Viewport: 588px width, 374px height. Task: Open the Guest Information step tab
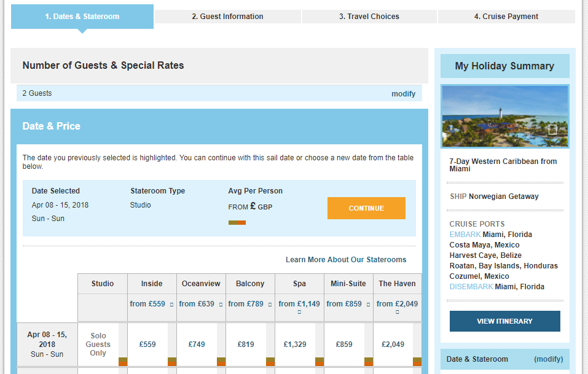click(x=227, y=17)
